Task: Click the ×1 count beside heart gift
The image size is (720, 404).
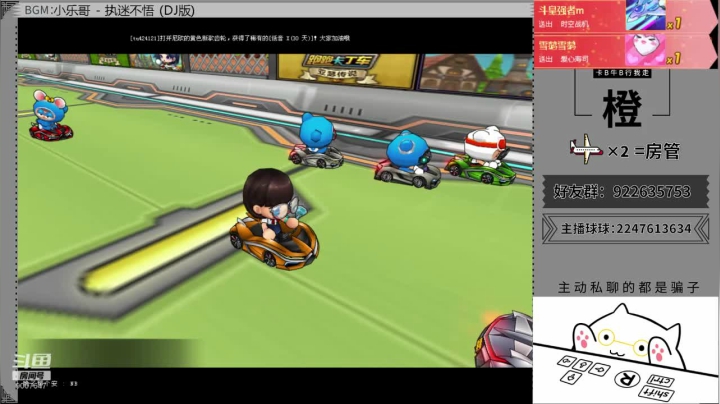Action: pyautogui.click(x=674, y=58)
